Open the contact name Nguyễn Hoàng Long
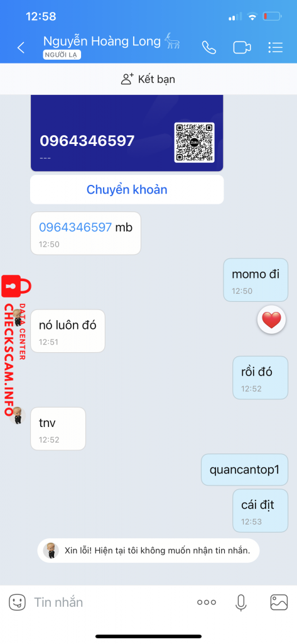This screenshot has height=644, width=297. click(x=102, y=42)
